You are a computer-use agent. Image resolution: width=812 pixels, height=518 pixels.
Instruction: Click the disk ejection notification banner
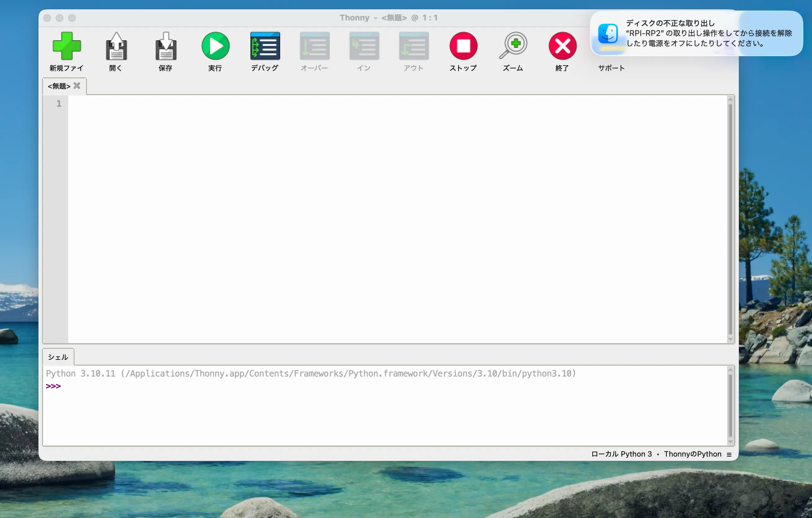pos(696,33)
